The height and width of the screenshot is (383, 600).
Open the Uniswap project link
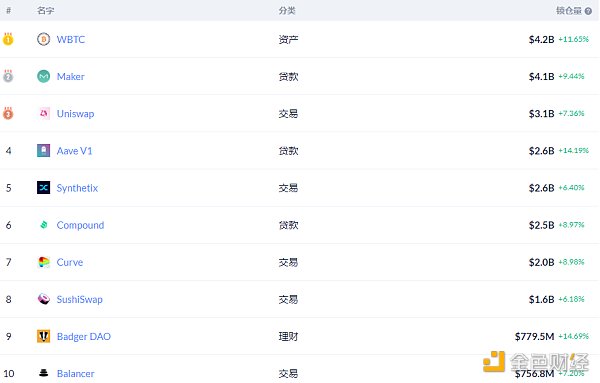tap(75, 114)
